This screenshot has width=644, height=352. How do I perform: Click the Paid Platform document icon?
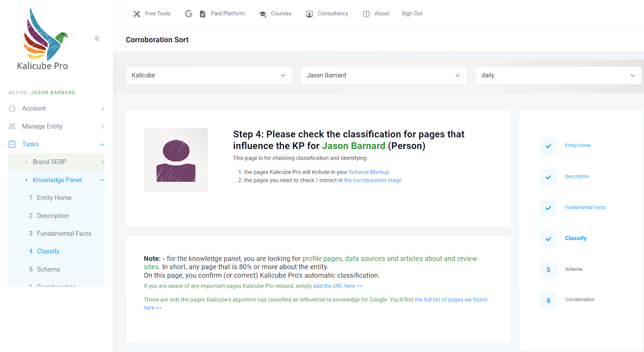pyautogui.click(x=202, y=14)
